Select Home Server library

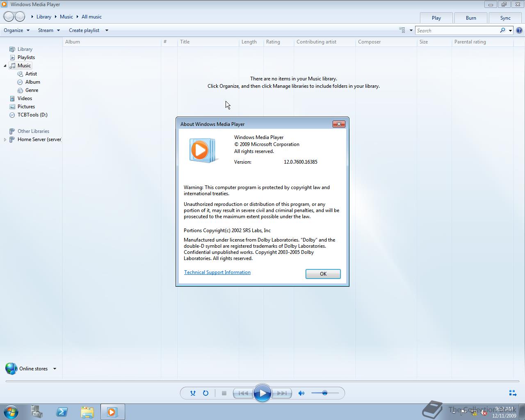pyautogui.click(x=39, y=139)
